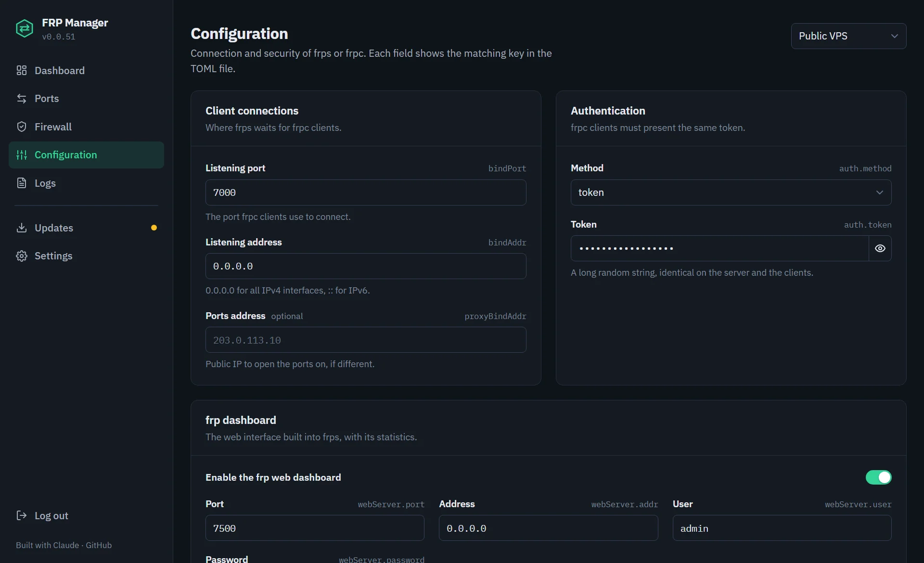This screenshot has height=563, width=924.
Task: Click the Settings gear icon
Action: (x=22, y=256)
